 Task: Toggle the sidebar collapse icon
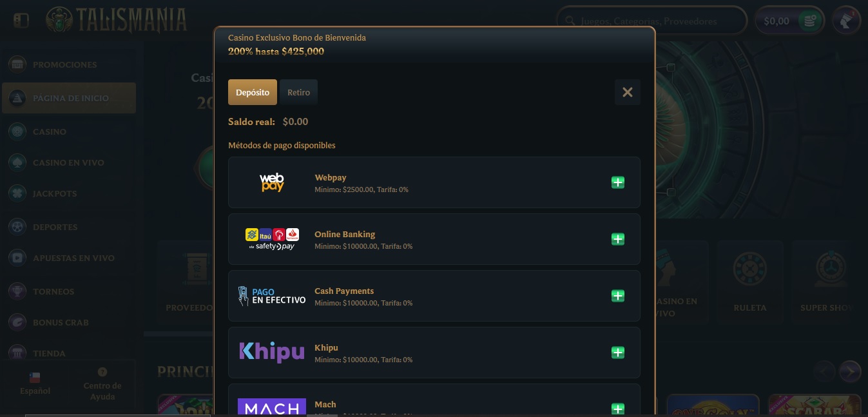(x=21, y=21)
